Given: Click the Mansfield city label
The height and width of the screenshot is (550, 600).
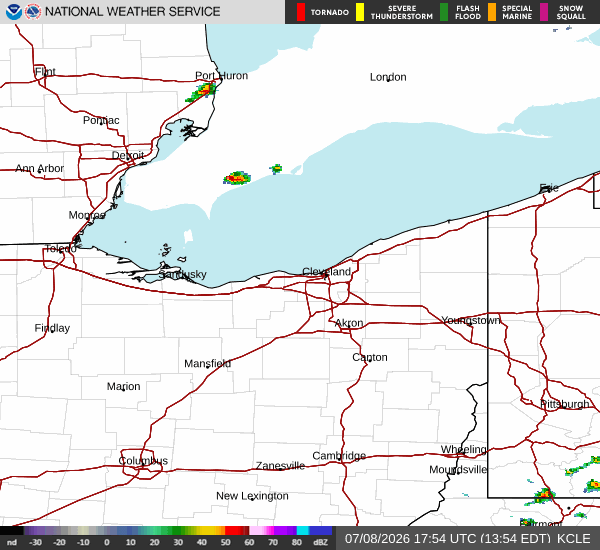Looking at the screenshot, I should pos(207,363).
